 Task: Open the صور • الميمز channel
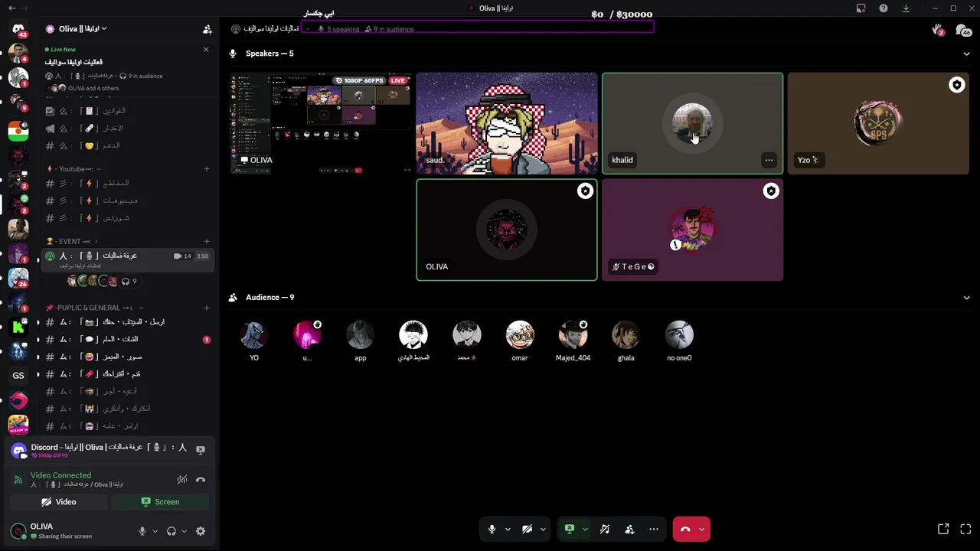[x=126, y=357]
